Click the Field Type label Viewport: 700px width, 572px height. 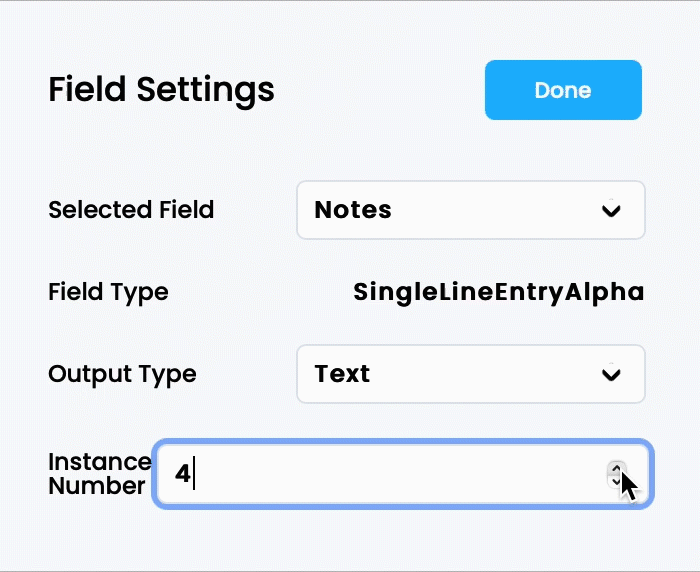point(108,292)
